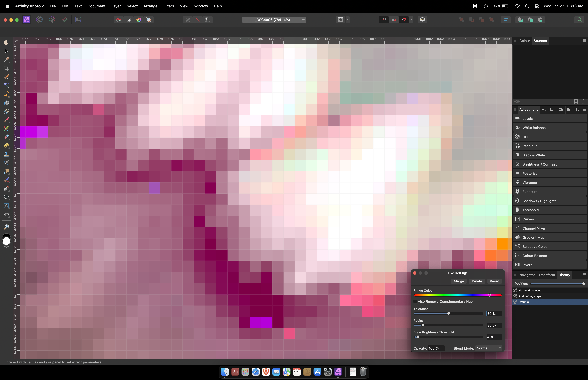
Task: Select the Hand (View) tool
Action: pos(6,43)
